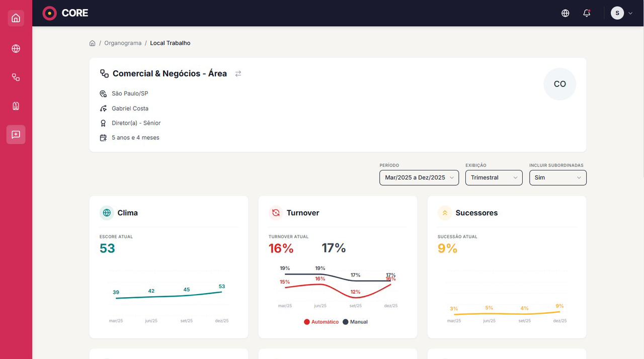Expand the Exibição Trimestral dropdown
Image resolution: width=644 pixels, height=359 pixels.
(494, 177)
